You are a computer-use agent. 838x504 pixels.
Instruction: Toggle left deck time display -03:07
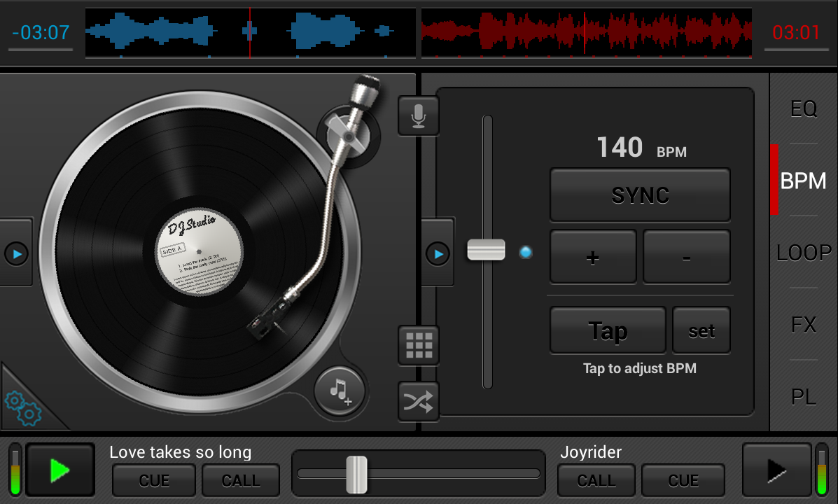[41, 33]
